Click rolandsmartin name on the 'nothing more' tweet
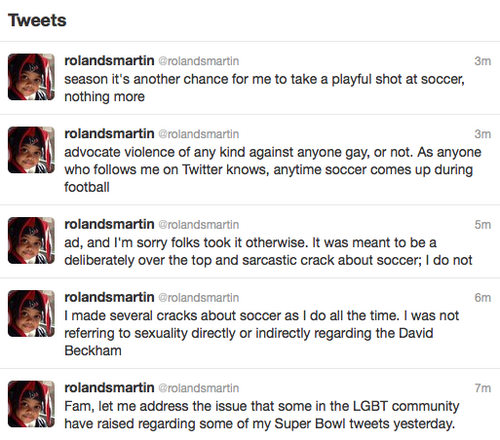This screenshot has width=500, height=440. pyautogui.click(x=109, y=61)
